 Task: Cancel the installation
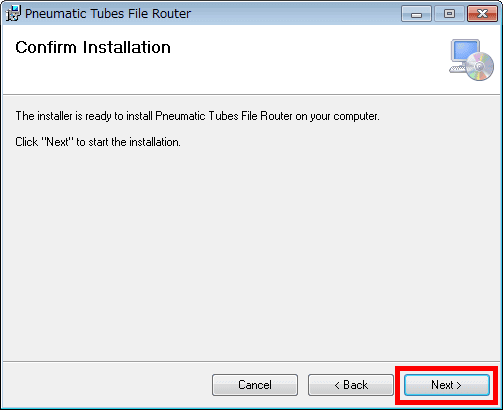click(x=255, y=385)
